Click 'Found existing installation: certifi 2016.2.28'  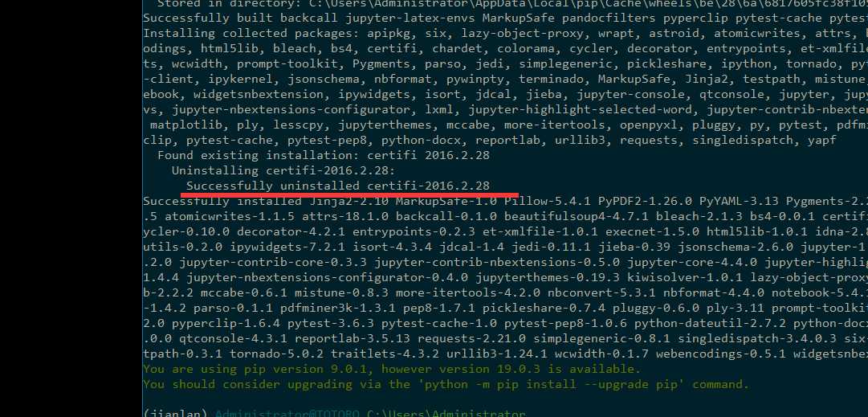pyautogui.click(x=324, y=155)
